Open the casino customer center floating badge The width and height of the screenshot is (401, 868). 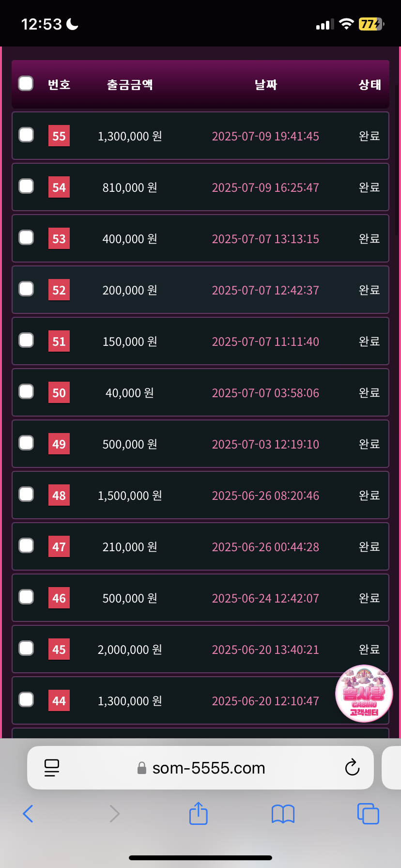click(364, 694)
